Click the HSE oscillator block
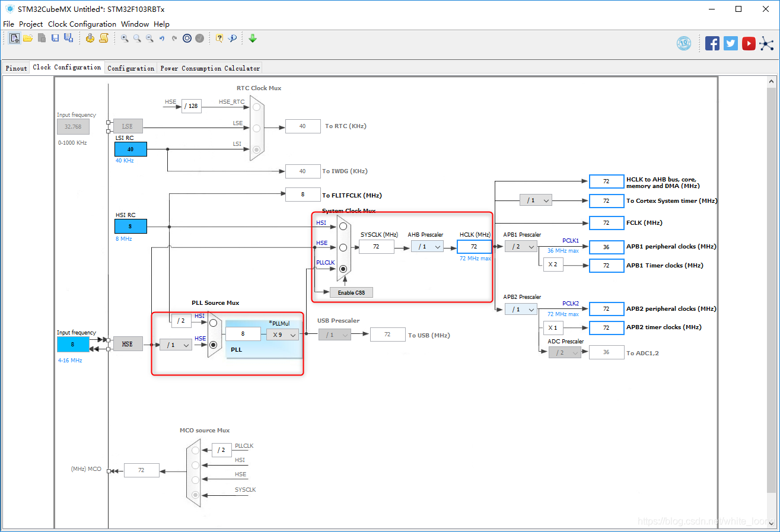Screen dimensions: 780x532 128,344
